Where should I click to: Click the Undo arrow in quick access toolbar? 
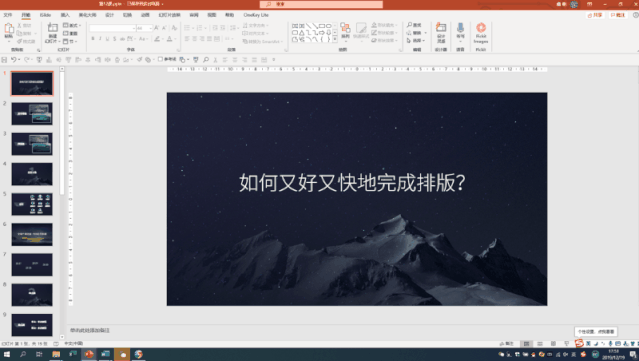13,59
